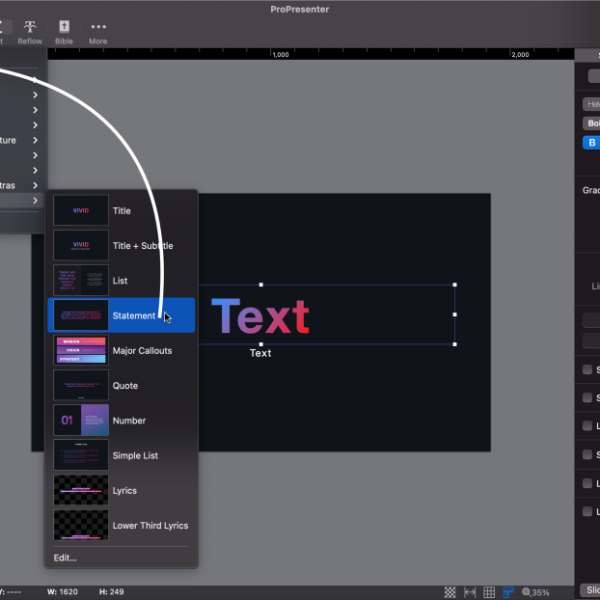Toggle the grid icon in the status bar

point(489,592)
